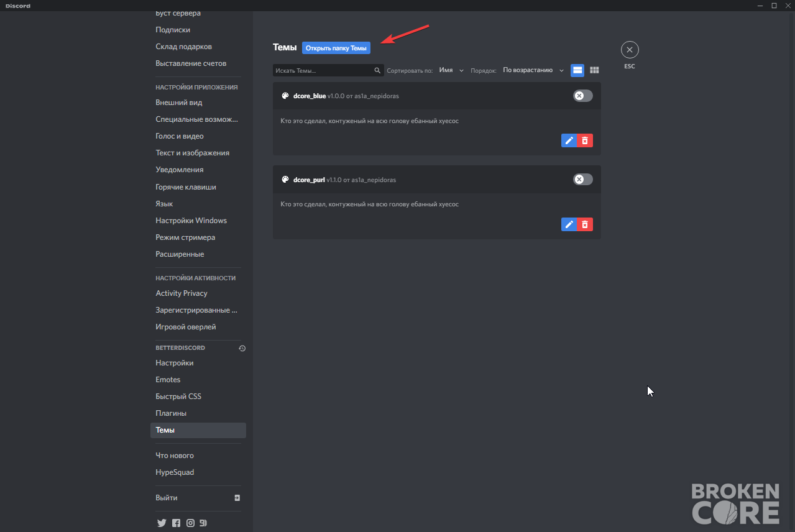The width and height of the screenshot is (795, 532).
Task: Click the dcore_purl theme name
Action: (309, 180)
